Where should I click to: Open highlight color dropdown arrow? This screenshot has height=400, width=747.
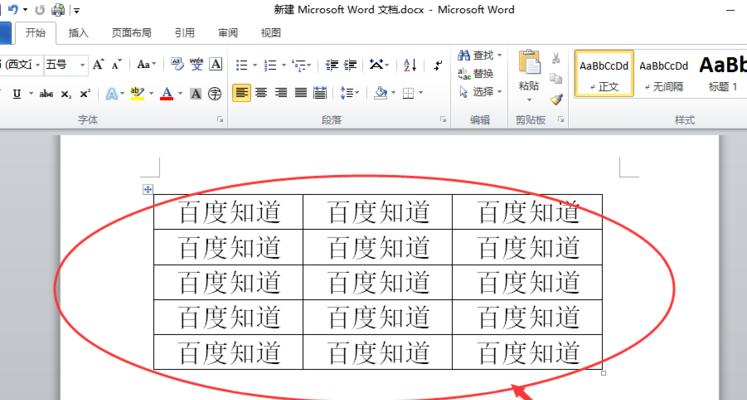point(151,94)
